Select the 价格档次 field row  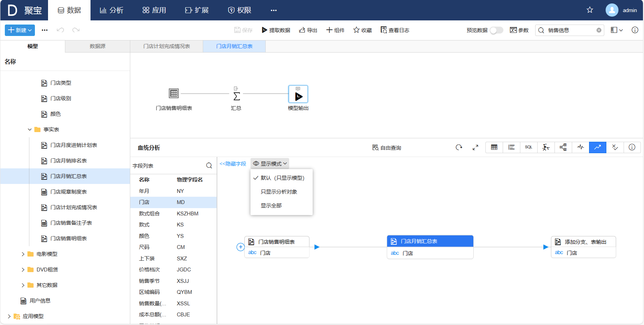[x=173, y=269]
